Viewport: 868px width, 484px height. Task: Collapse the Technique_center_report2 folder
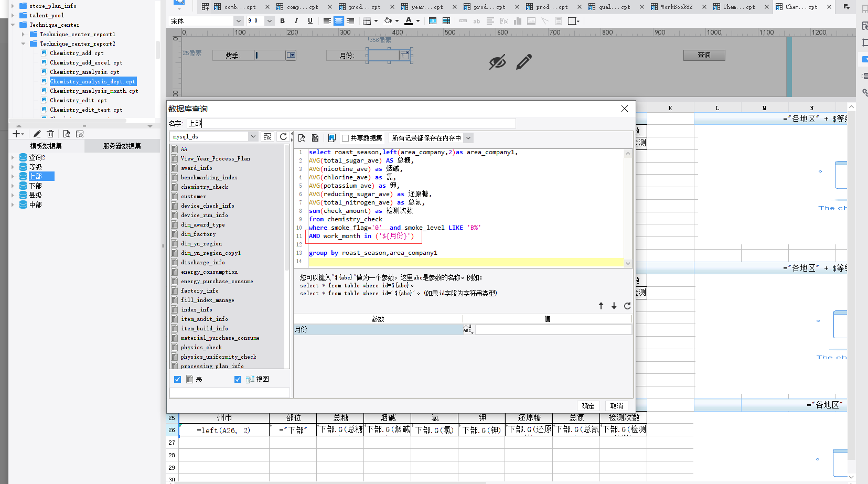point(23,44)
